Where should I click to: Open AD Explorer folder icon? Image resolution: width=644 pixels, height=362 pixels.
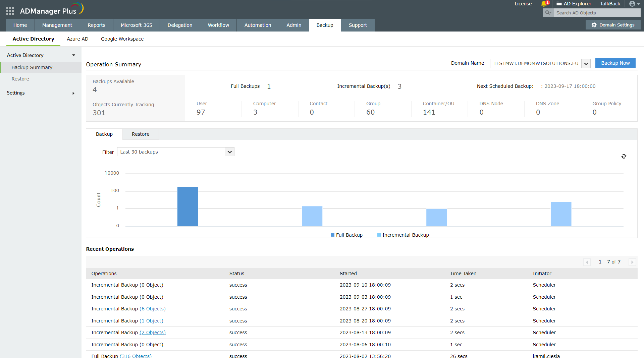[x=559, y=4]
